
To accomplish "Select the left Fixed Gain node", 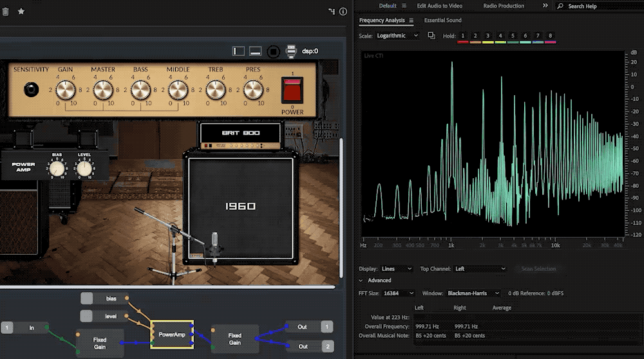I will [100, 343].
